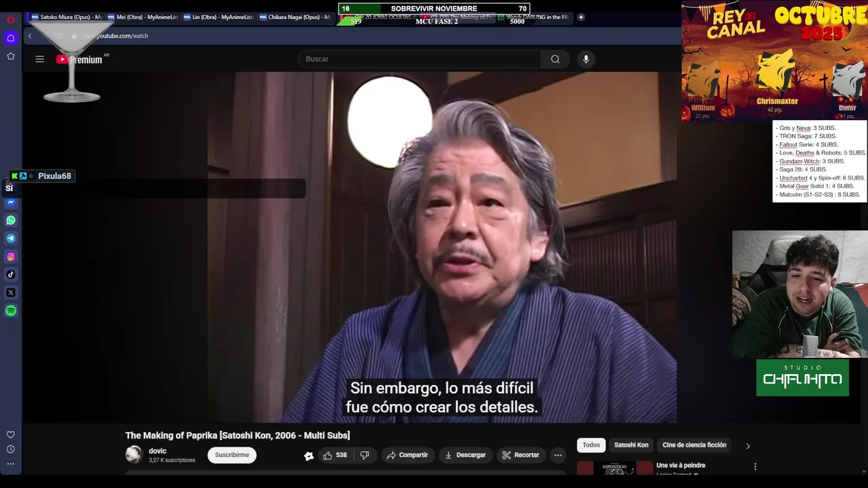Open dovic channel name link
868x488 pixels.
click(x=157, y=451)
